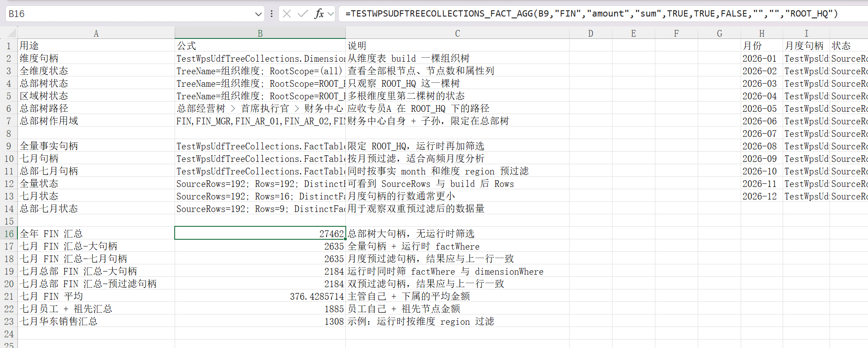Screen dimensions: 868x348
Task: Click cell C23 示例：运行时按维度 region 过滤
Action: tap(457, 321)
